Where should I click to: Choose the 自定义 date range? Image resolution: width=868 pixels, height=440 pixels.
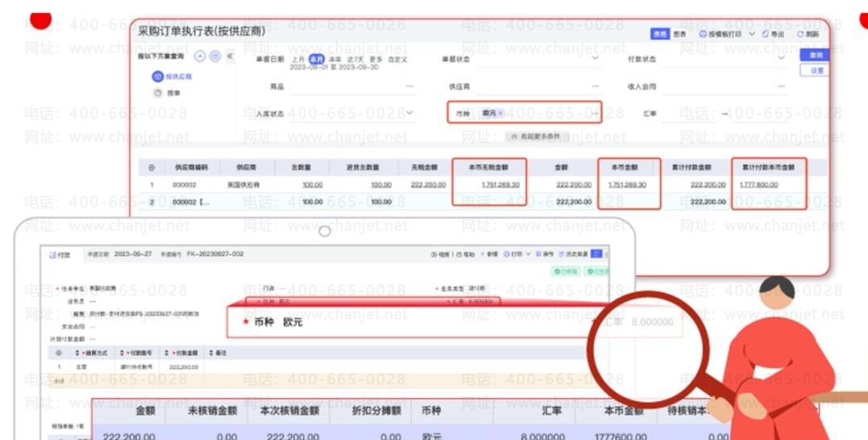pos(397,59)
